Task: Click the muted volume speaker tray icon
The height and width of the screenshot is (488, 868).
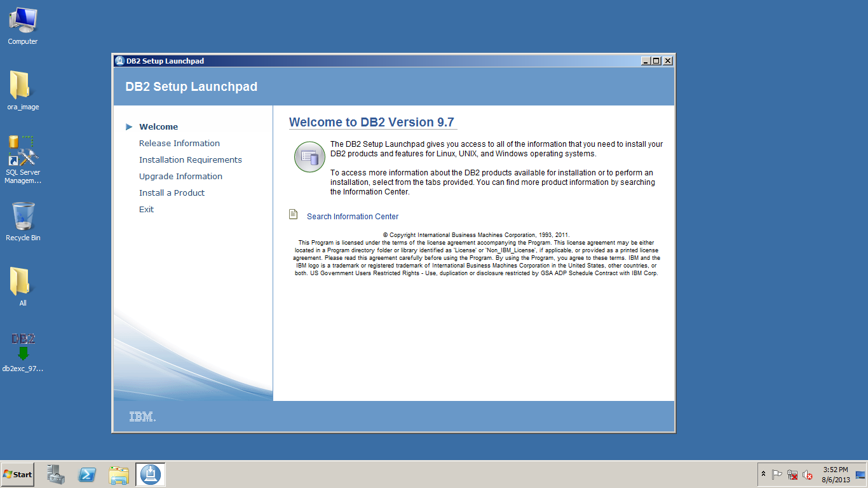Action: tap(808, 475)
